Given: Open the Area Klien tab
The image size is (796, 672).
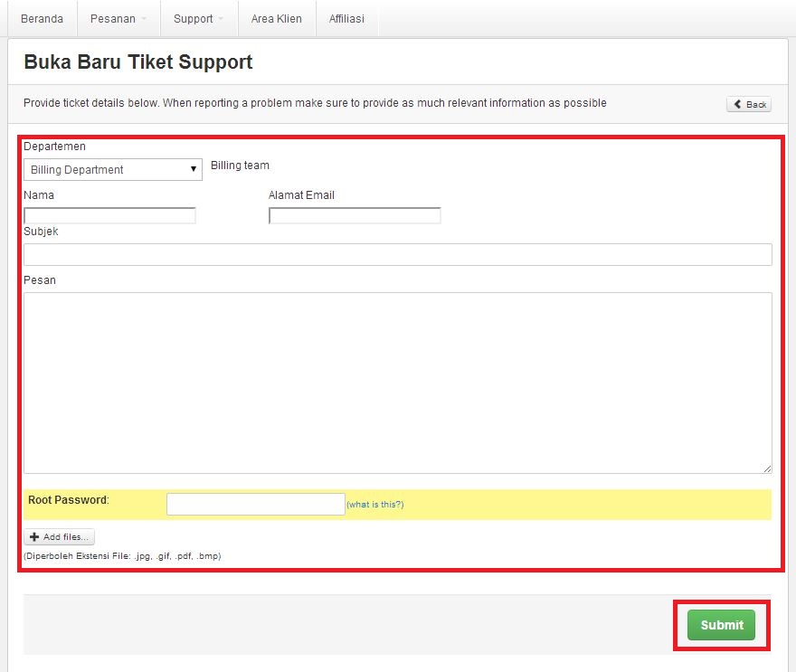Looking at the screenshot, I should (276, 17).
